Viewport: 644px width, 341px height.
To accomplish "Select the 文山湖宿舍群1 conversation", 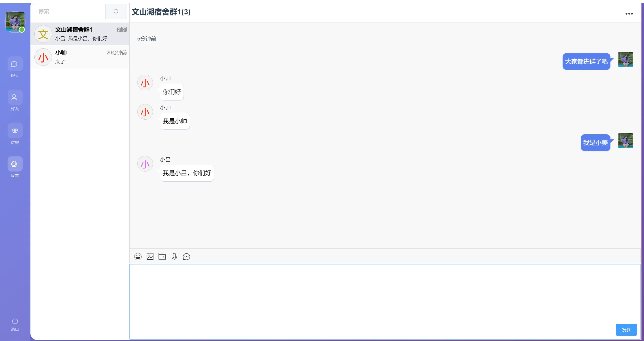I will [x=80, y=34].
